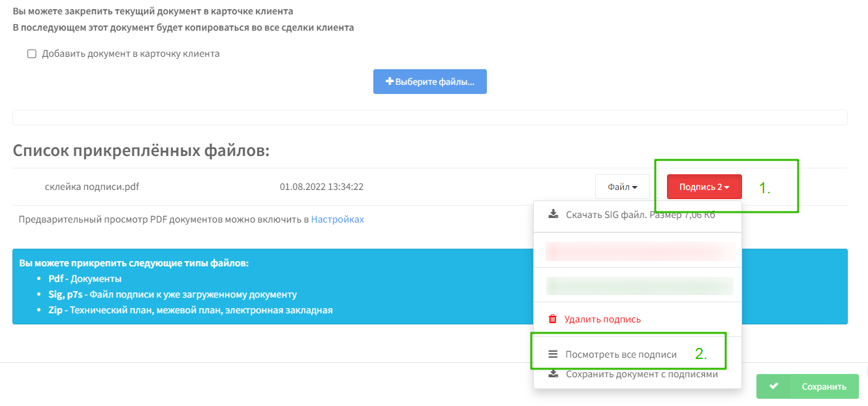Viewport: 868px width, 406px height.
Task: Click the download icon for "Сохранить документ с подписями"
Action: pyautogui.click(x=553, y=373)
